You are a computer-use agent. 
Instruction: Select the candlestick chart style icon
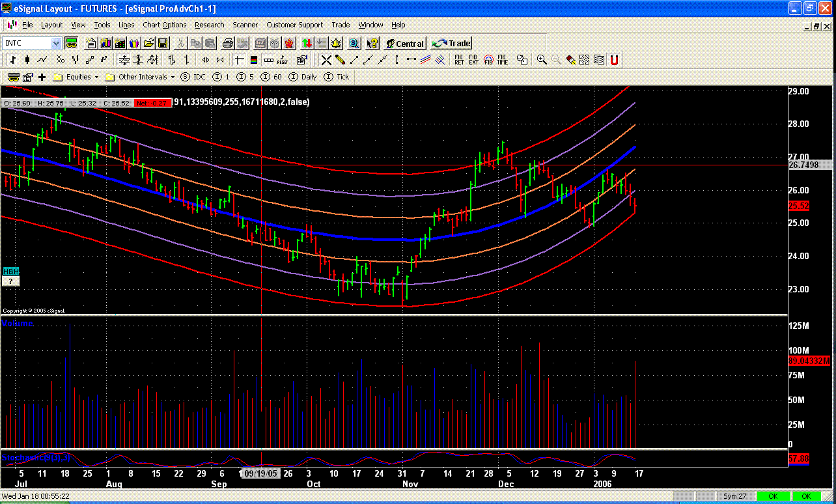pos(27,59)
